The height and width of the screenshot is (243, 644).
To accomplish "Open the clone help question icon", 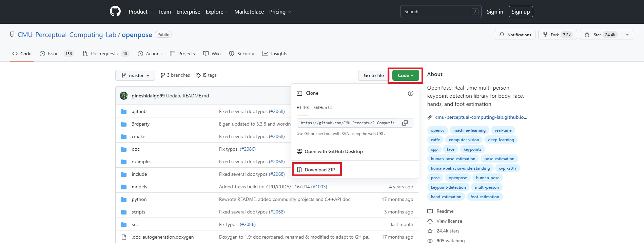I will pyautogui.click(x=410, y=93).
